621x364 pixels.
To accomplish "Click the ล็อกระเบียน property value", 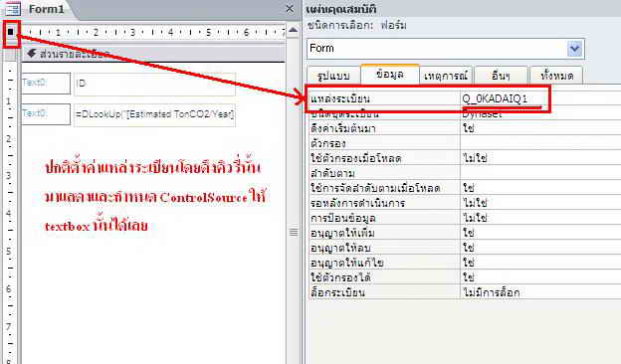I will [x=540, y=292].
